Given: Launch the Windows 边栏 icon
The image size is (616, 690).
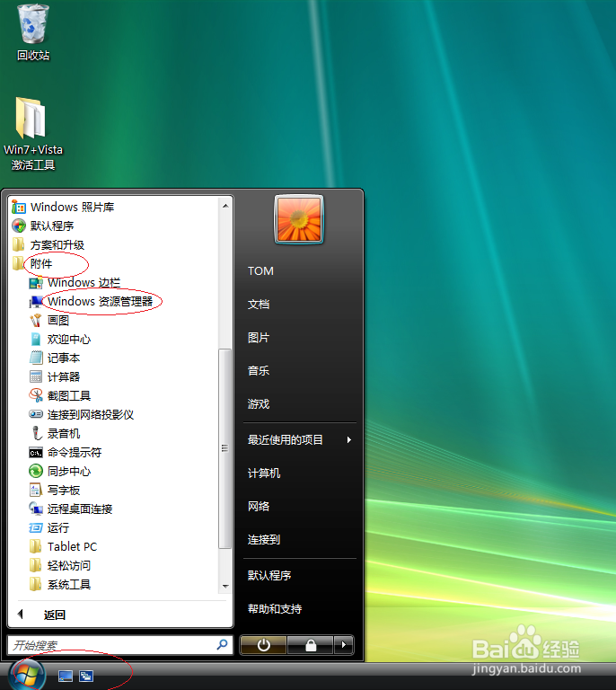Looking at the screenshot, I should pyautogui.click(x=36, y=282).
